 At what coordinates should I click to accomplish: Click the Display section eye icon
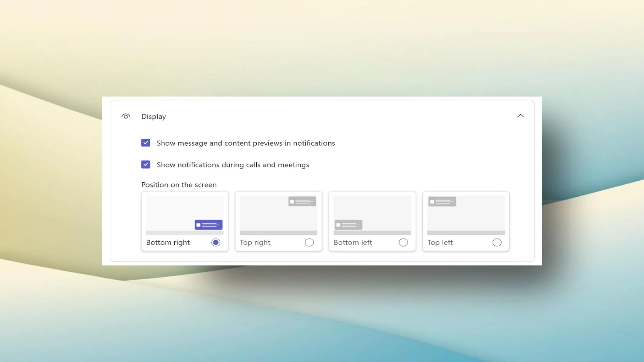click(x=126, y=116)
